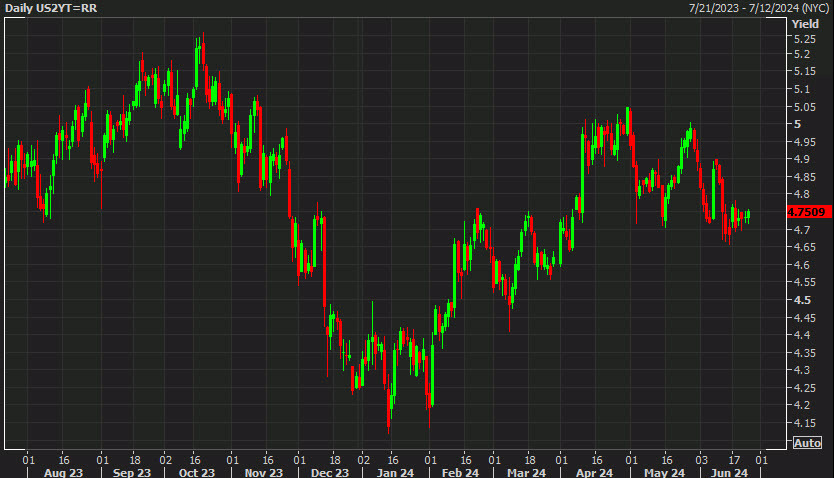Select the 5.25 yield axis value

pos(805,39)
